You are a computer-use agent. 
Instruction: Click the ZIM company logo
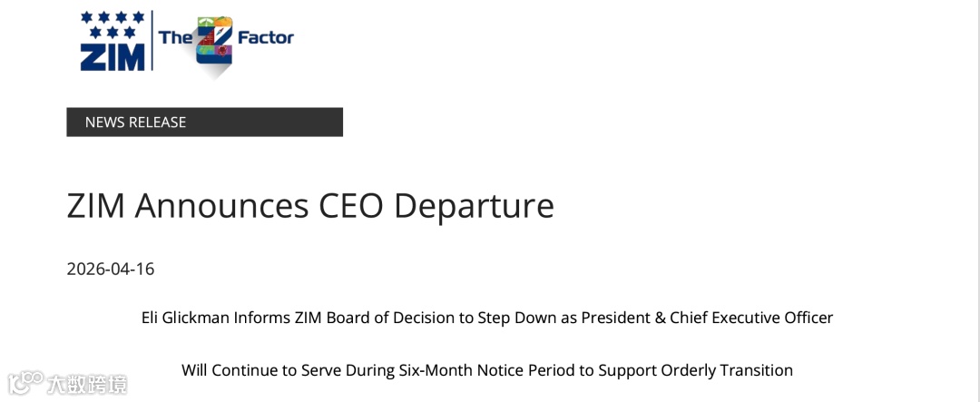tap(113, 41)
